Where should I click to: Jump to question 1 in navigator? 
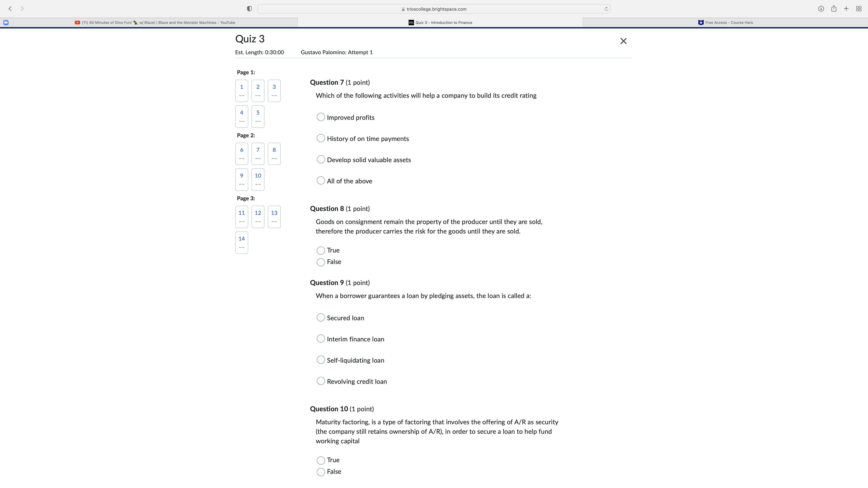coord(241,90)
